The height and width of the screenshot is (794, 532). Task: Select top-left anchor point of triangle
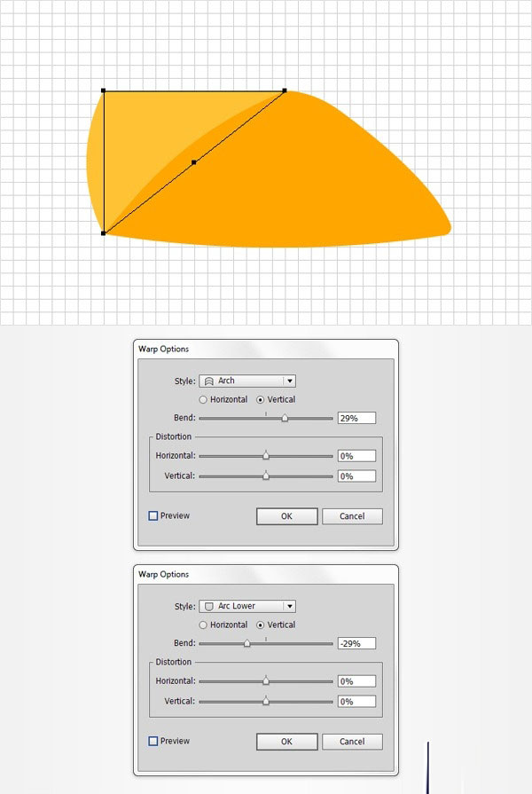[x=104, y=90]
